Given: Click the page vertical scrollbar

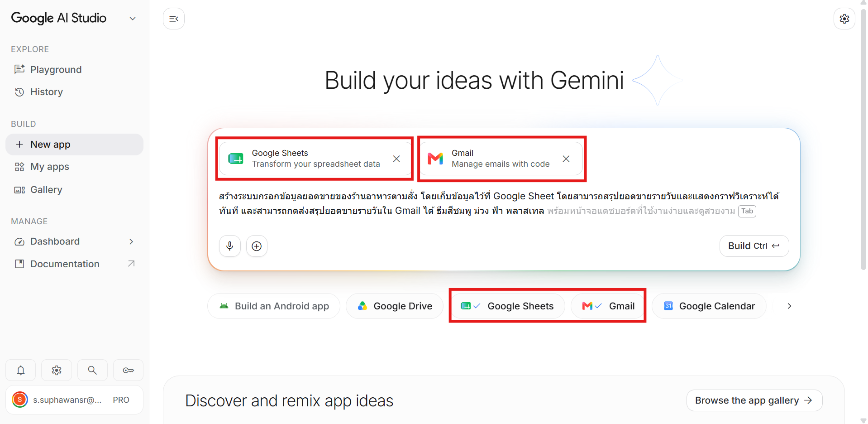Looking at the screenshot, I should click(863, 140).
